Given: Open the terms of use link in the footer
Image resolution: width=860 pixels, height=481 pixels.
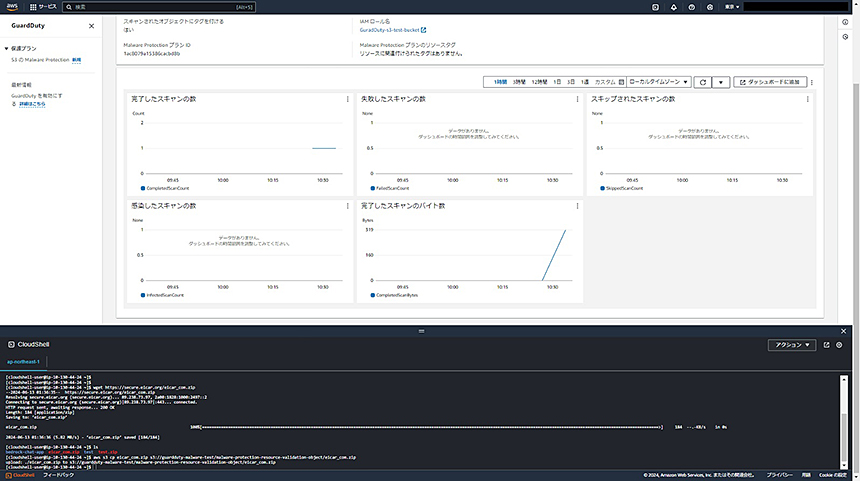Looking at the screenshot, I should pyautogui.click(x=806, y=476).
